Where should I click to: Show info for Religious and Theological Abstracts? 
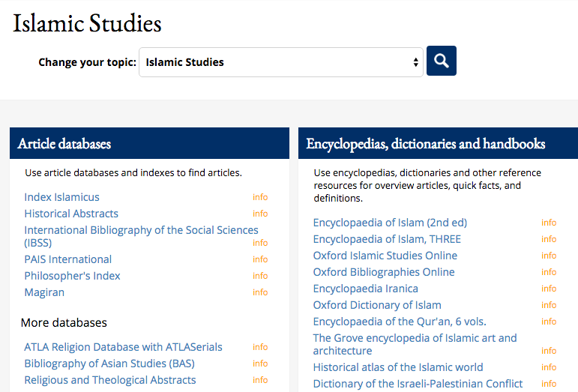(x=260, y=380)
